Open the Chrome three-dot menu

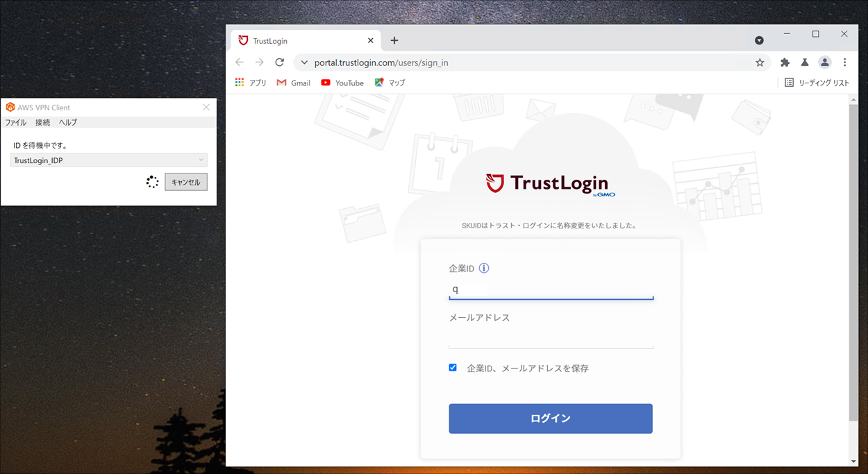pyautogui.click(x=844, y=62)
